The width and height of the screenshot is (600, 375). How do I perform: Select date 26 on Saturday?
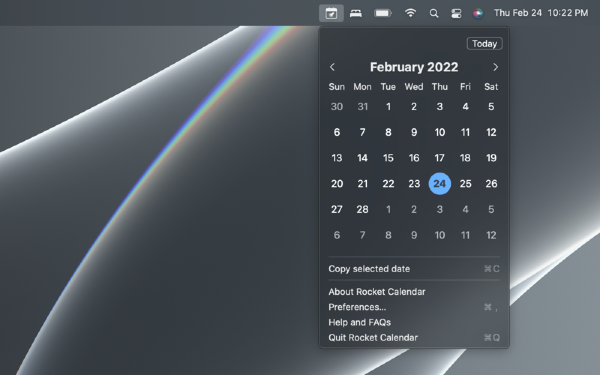pyautogui.click(x=491, y=184)
